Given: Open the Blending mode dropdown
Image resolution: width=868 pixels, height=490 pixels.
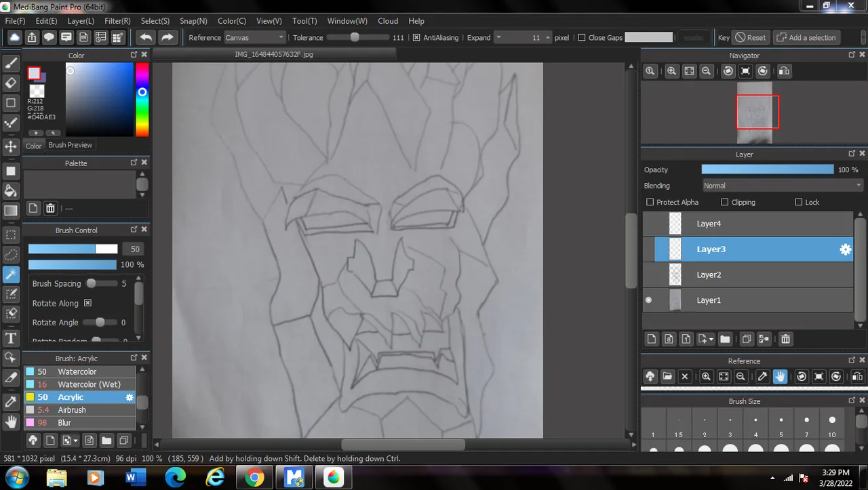Looking at the screenshot, I should pos(783,186).
